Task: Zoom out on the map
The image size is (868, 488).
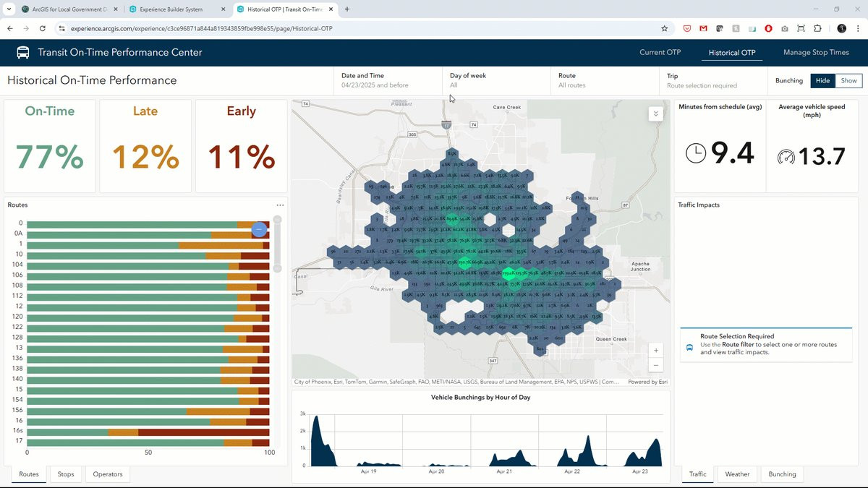Action: point(656,365)
